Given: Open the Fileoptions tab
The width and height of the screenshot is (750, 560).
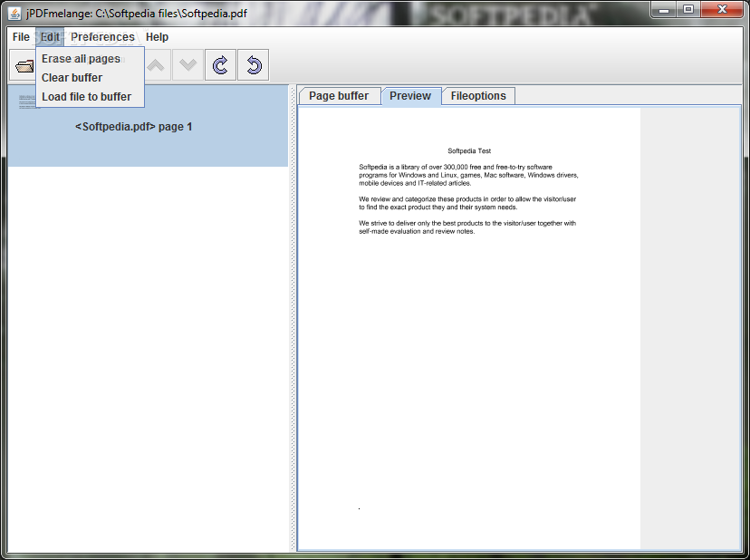Looking at the screenshot, I should (x=478, y=96).
